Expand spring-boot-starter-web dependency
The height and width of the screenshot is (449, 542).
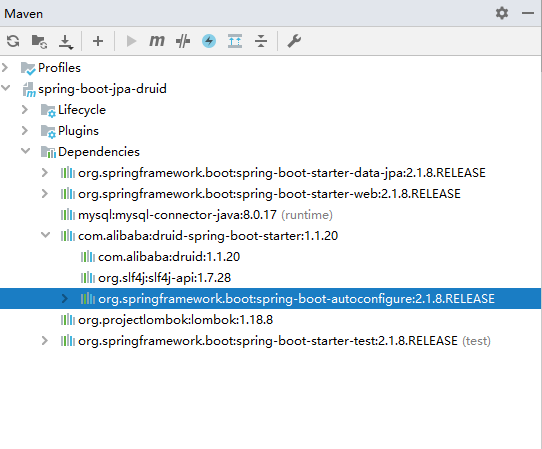click(x=45, y=194)
